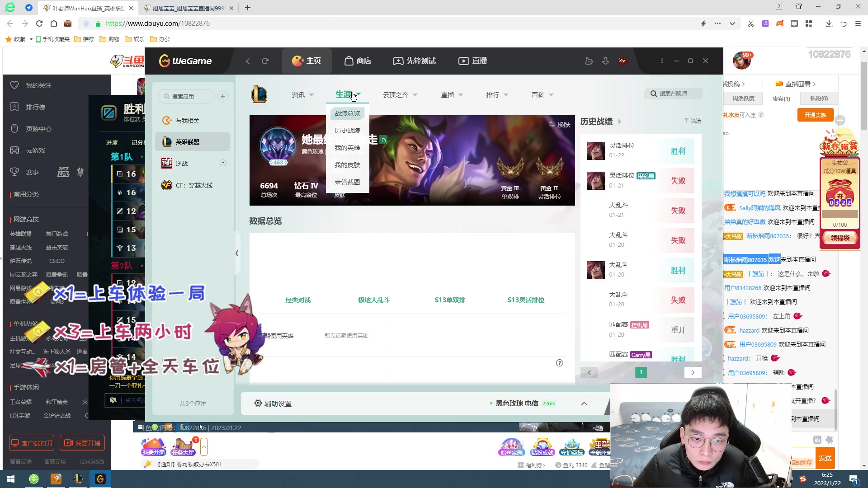Open 云游戏 in Douyu sidebar
Viewport: 868px width, 488px height.
(x=28, y=150)
